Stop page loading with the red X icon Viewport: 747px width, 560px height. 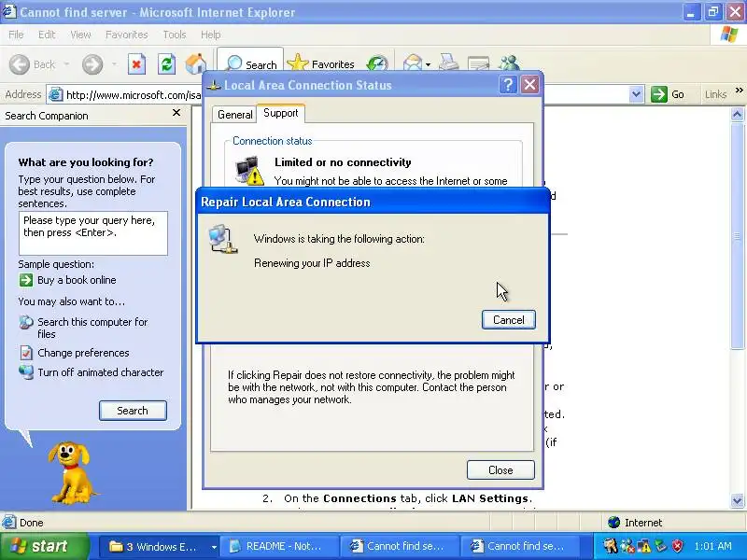click(136, 64)
